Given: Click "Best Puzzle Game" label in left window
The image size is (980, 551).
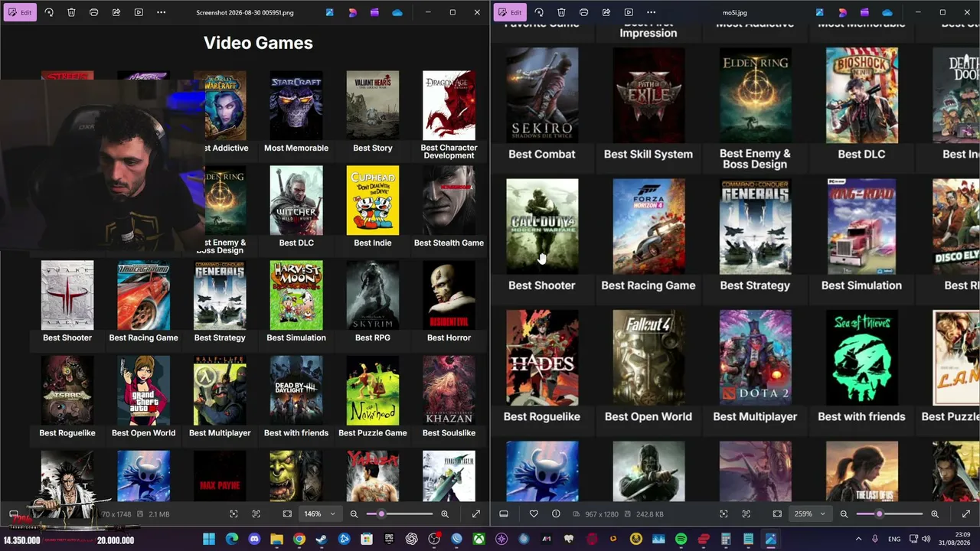Looking at the screenshot, I should click(x=373, y=432).
